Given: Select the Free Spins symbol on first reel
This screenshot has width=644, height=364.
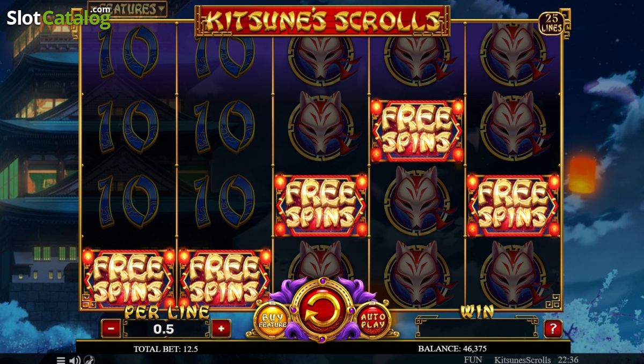Looking at the screenshot, I should click(128, 279).
